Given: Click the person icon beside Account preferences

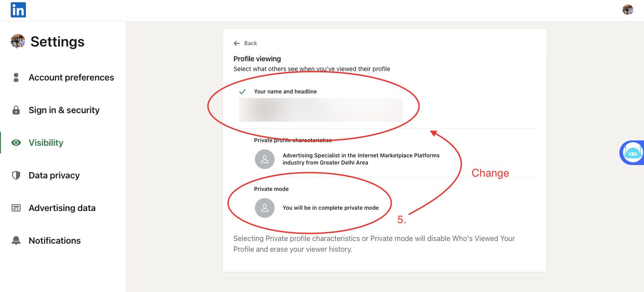Looking at the screenshot, I should coord(16,77).
